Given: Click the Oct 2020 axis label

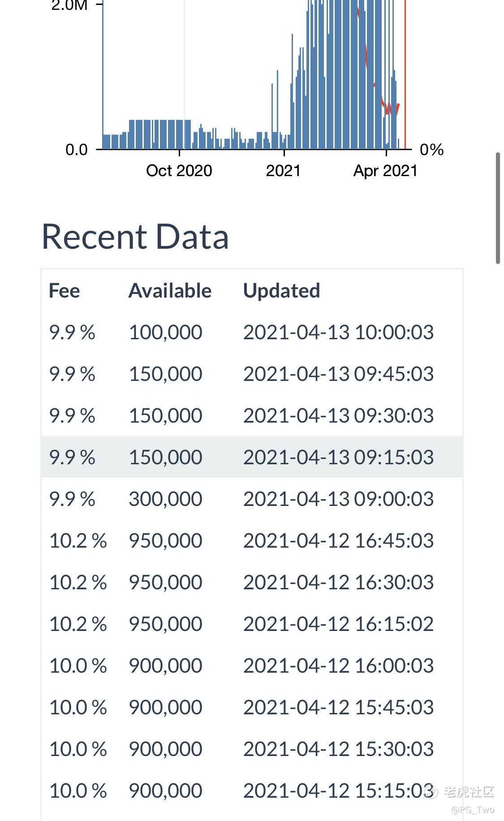Looking at the screenshot, I should coord(179,171).
